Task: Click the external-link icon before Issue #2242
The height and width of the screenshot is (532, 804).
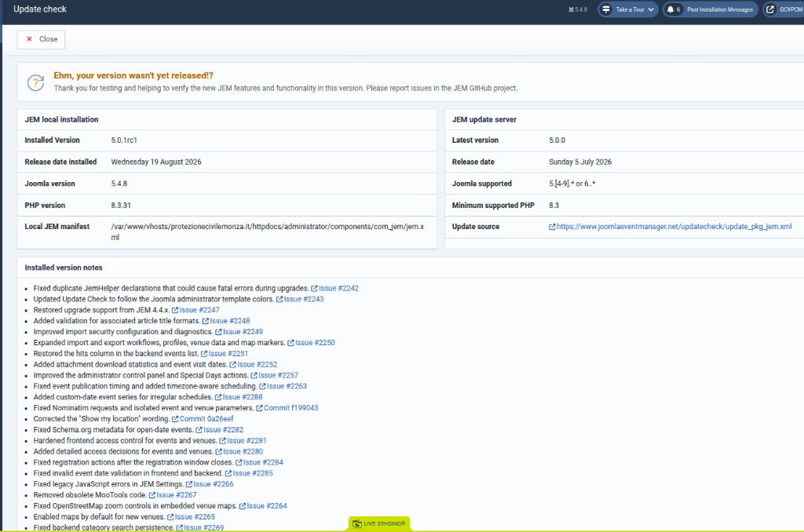Action: tap(314, 289)
